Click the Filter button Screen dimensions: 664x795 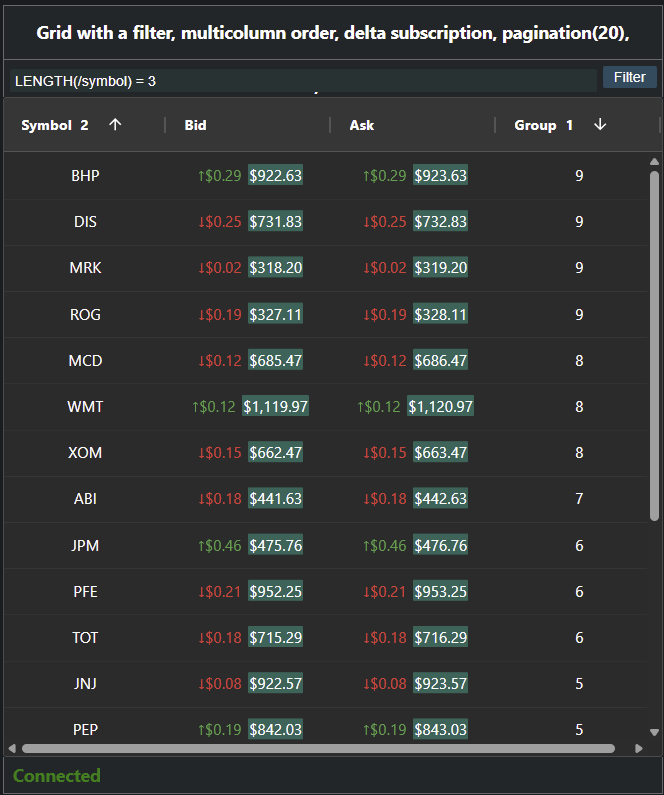point(629,77)
